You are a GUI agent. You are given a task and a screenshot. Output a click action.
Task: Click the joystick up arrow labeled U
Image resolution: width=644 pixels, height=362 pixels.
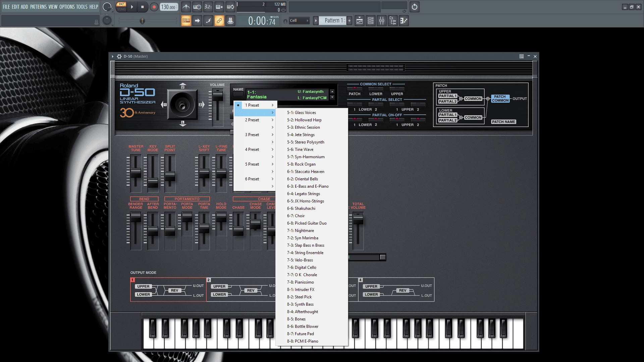click(182, 86)
